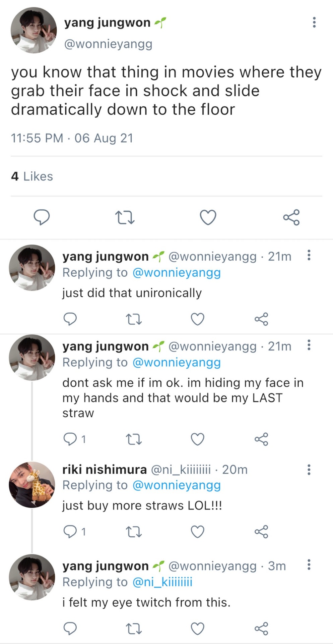Retweet the "just did that unironically" reply
333x644 pixels.
pos(134,319)
